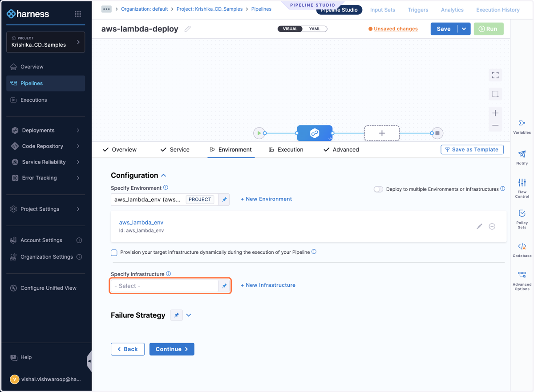The height and width of the screenshot is (392, 534).
Task: Click the pipeline end stop node
Action: 437,133
